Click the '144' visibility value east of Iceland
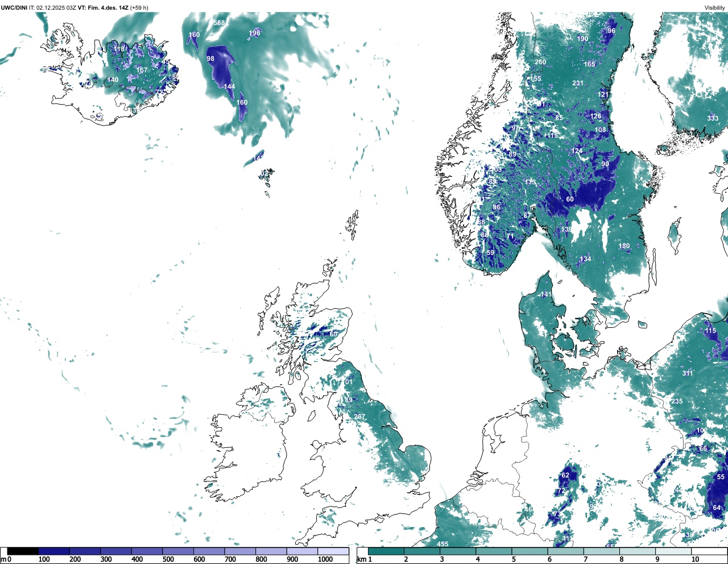The width and height of the screenshot is (728, 564). coord(229,87)
